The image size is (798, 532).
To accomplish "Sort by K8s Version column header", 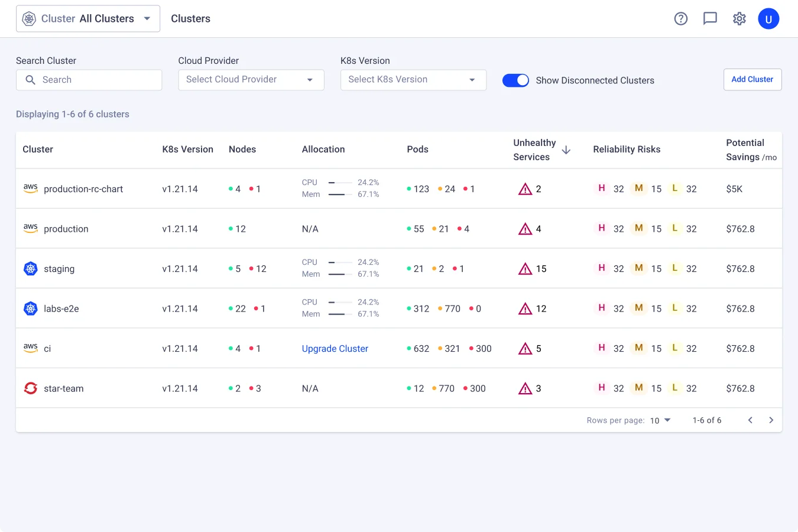I will pos(188,150).
